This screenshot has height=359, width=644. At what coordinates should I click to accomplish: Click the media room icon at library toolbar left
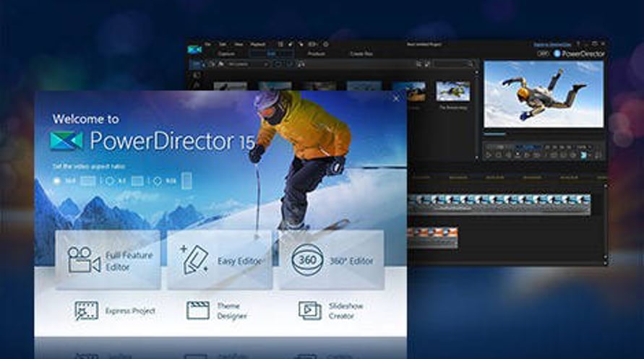[x=197, y=64]
